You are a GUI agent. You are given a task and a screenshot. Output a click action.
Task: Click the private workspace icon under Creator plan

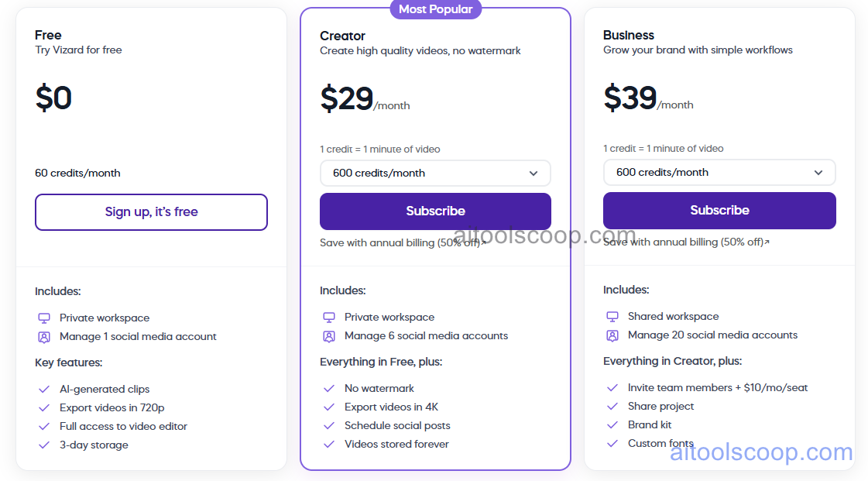[x=328, y=317]
